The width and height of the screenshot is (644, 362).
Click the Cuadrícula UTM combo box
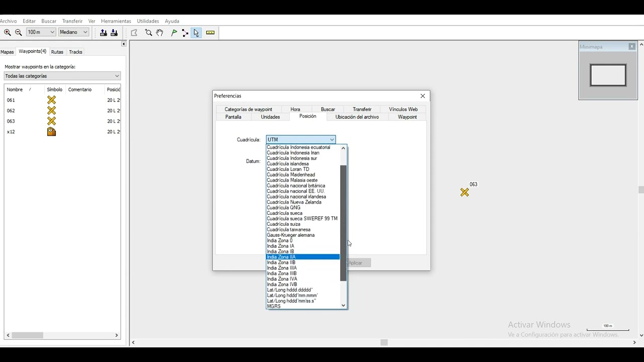[301, 139]
